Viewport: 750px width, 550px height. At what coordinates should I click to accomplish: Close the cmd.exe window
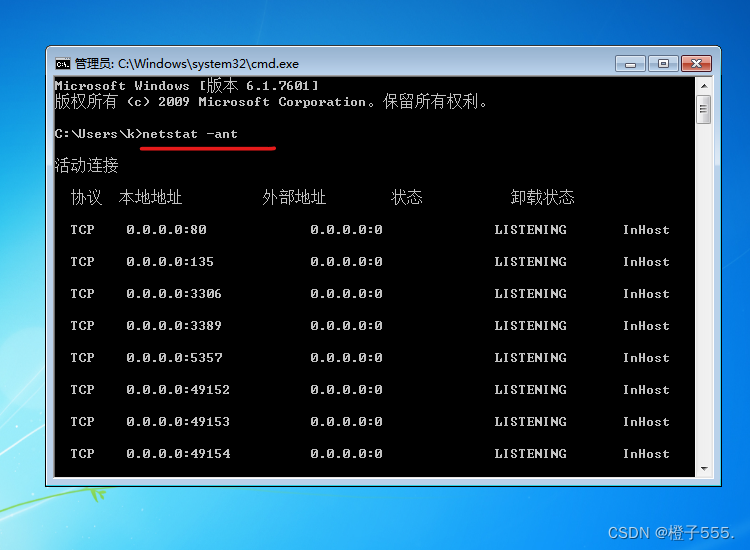point(696,64)
